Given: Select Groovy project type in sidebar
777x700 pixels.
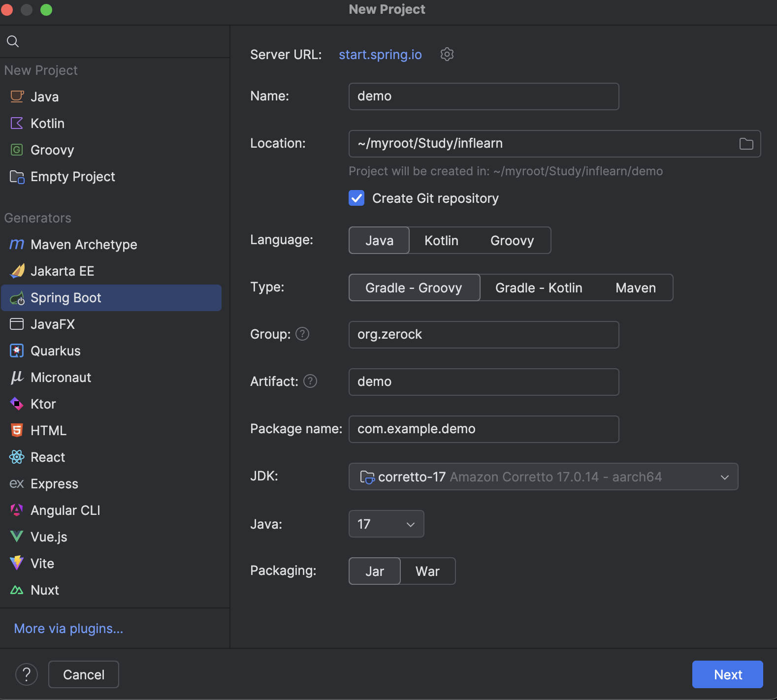Looking at the screenshot, I should [x=111, y=150].
